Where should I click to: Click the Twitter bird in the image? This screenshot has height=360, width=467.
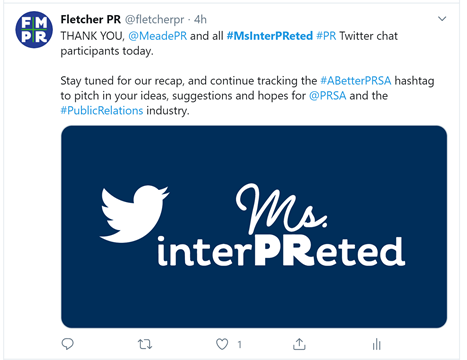click(x=134, y=214)
